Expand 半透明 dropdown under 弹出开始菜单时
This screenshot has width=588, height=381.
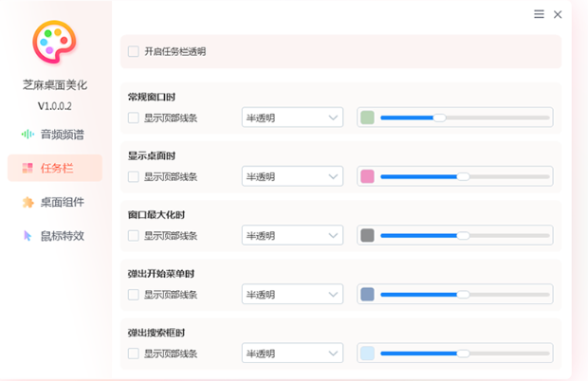[x=292, y=295]
